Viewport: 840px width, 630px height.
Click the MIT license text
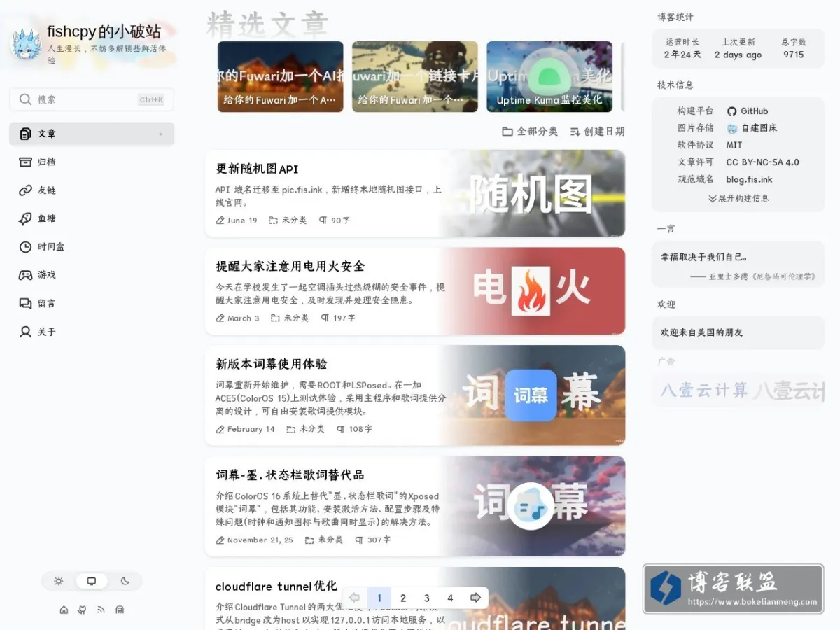[734, 145]
